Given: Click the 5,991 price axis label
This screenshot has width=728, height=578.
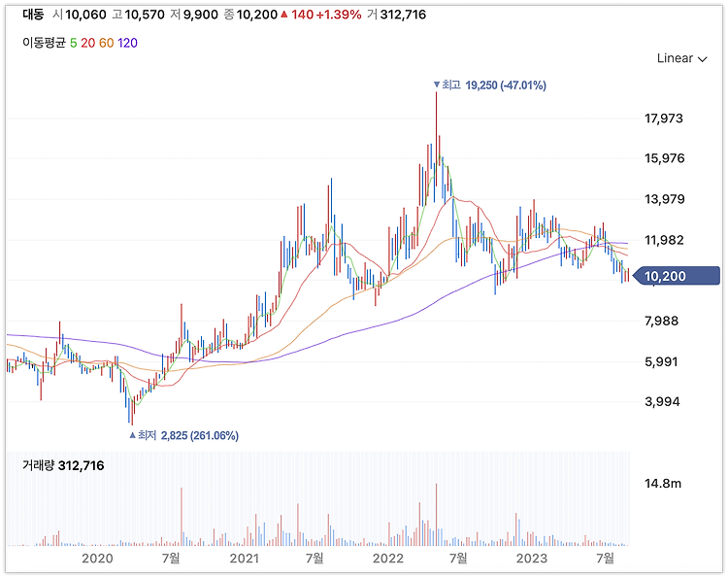Looking at the screenshot, I should 661,361.
